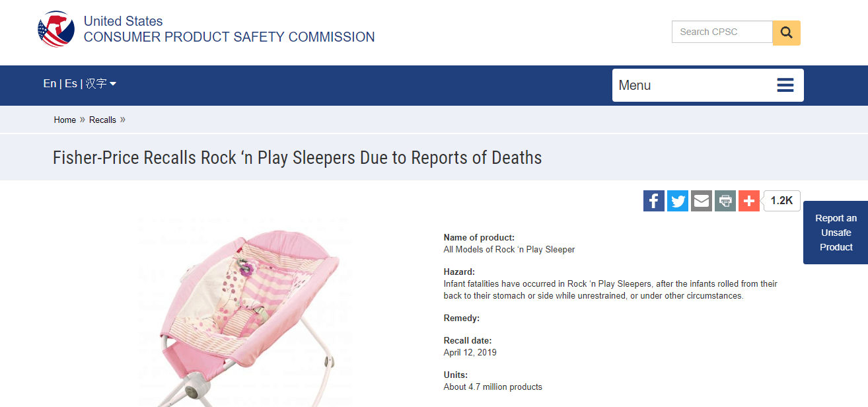This screenshot has width=868, height=407.
Task: Click the print page icon
Action: tap(725, 201)
